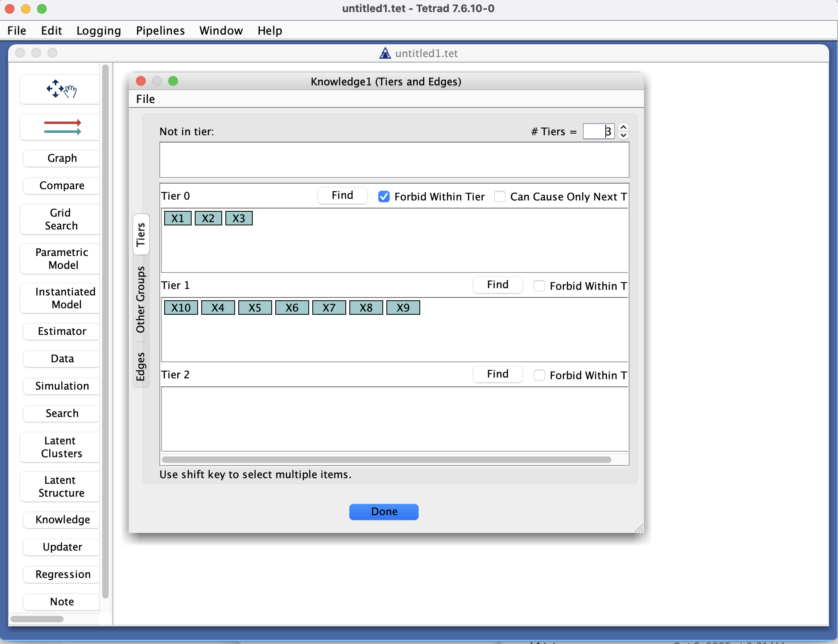
Task: Click Find button for Tier 0
Action: point(343,196)
